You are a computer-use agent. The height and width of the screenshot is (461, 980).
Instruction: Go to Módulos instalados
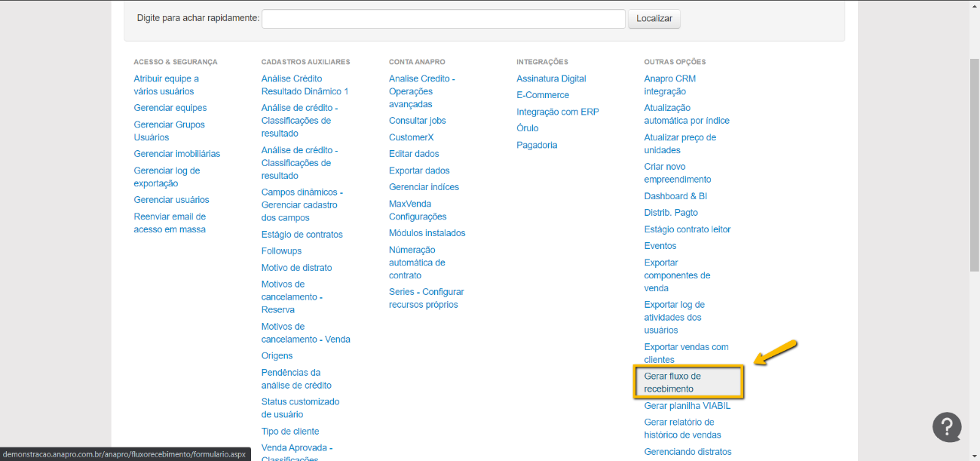click(427, 233)
